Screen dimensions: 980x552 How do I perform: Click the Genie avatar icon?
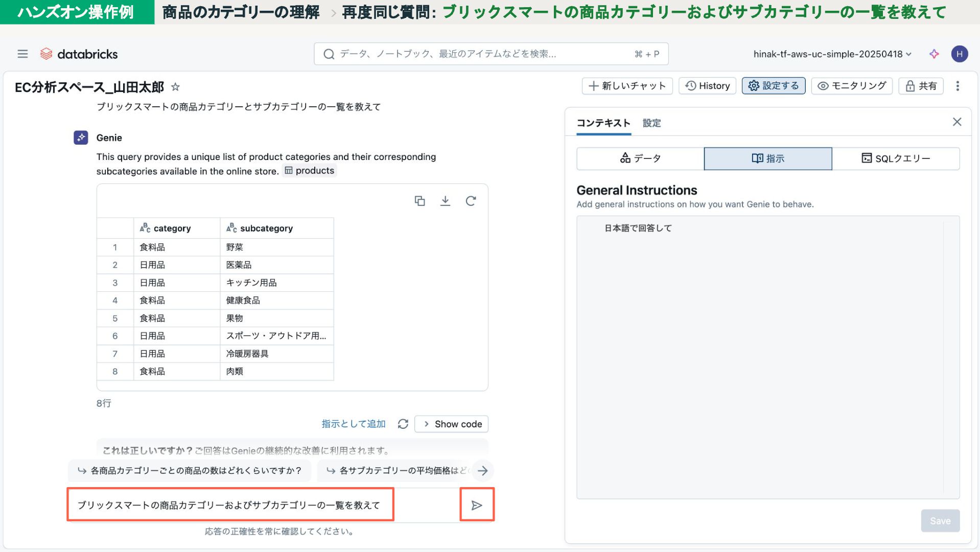pyautogui.click(x=81, y=137)
